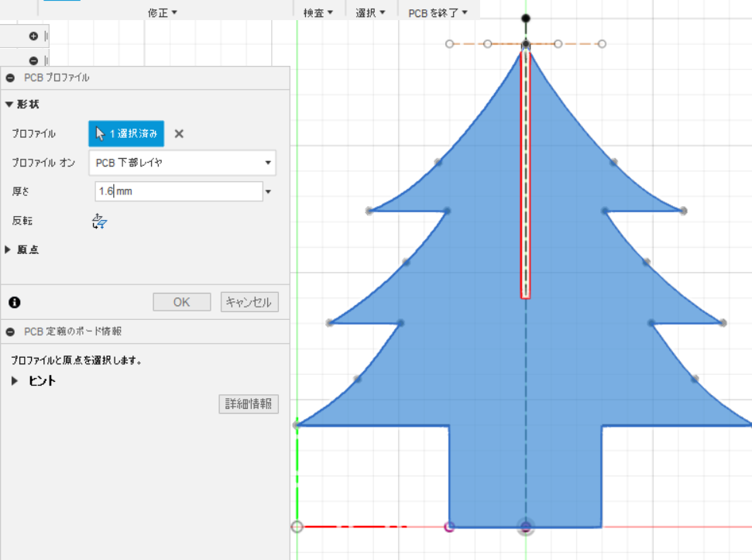Open the 選択 dropdown menu
The image size is (752, 560).
[x=370, y=13]
